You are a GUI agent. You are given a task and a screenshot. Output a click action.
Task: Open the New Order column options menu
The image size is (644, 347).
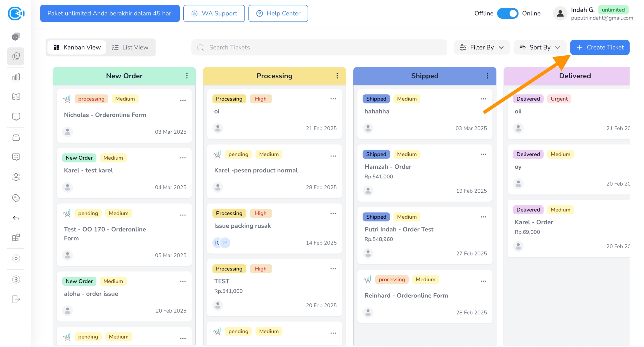pyautogui.click(x=187, y=76)
